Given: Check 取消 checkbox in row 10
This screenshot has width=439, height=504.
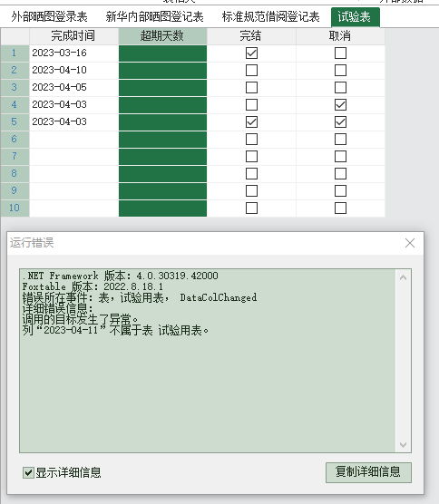Looking at the screenshot, I should 340,208.
